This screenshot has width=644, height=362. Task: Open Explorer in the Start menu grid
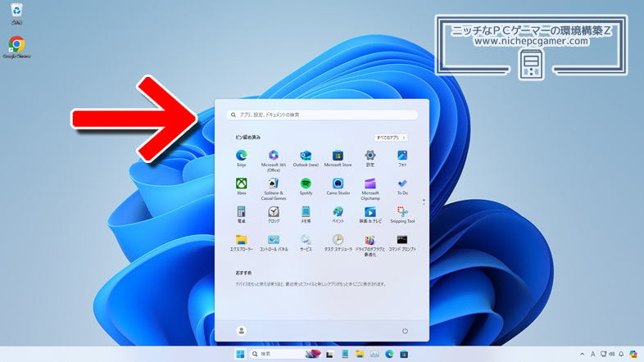tap(242, 242)
